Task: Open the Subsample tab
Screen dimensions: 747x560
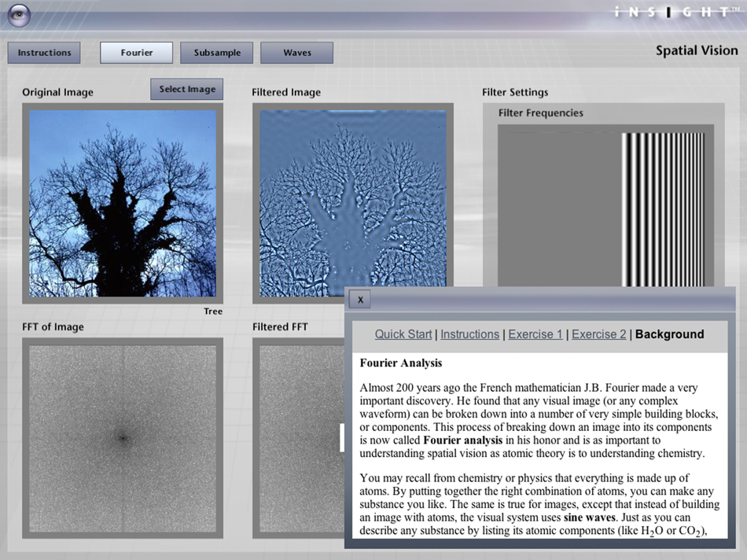Action: [217, 53]
